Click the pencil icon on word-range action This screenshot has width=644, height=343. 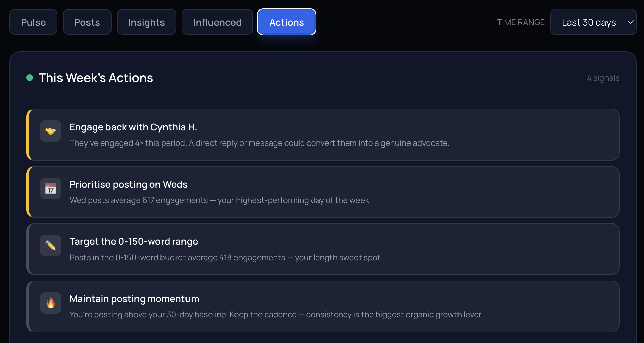[x=50, y=245]
